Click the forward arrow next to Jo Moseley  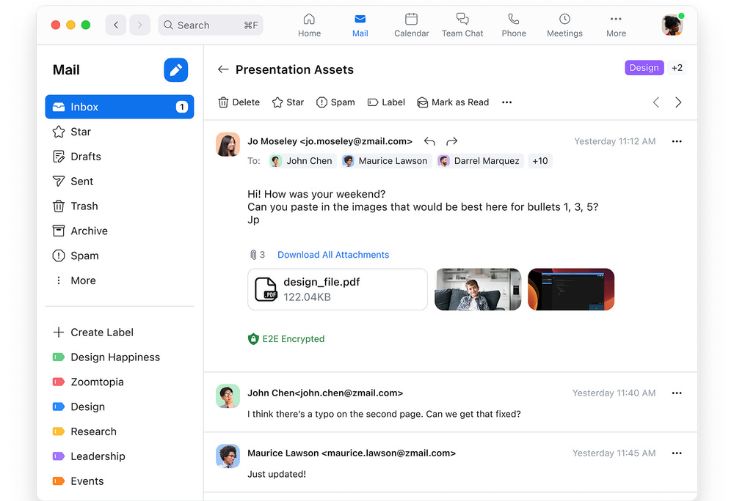click(x=452, y=142)
